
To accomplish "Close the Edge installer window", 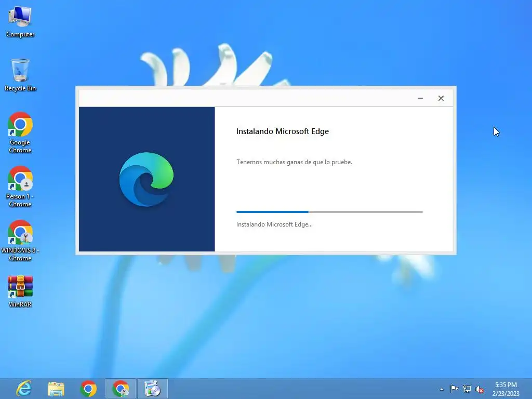I will [x=441, y=98].
